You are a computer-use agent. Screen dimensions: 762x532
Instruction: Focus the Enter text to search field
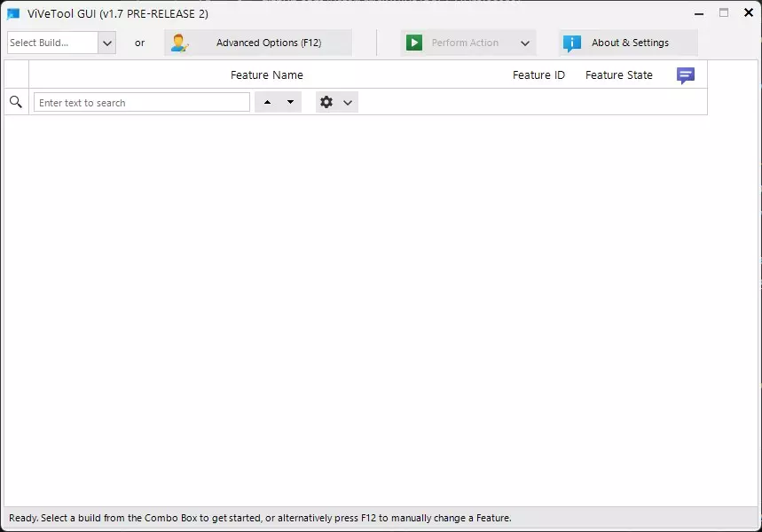coord(141,103)
